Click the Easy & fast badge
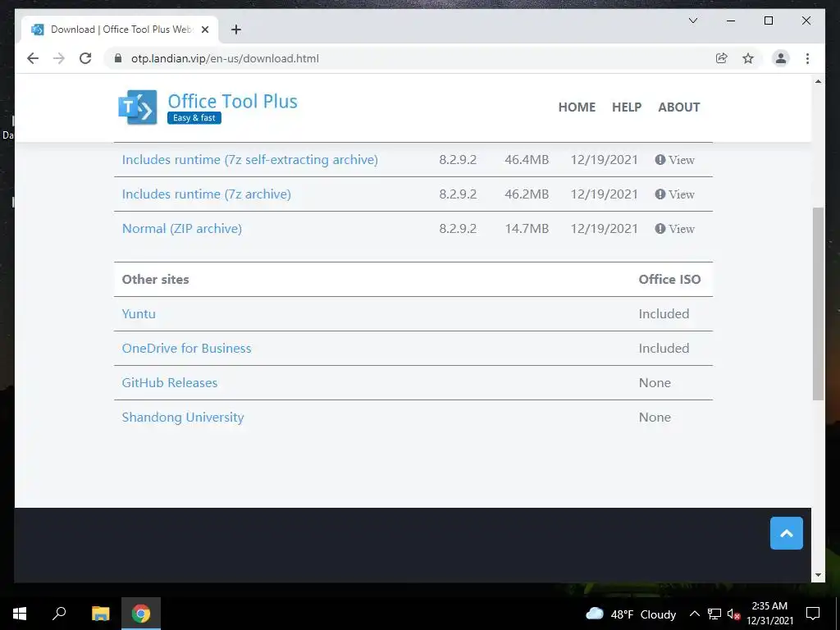 click(x=194, y=118)
